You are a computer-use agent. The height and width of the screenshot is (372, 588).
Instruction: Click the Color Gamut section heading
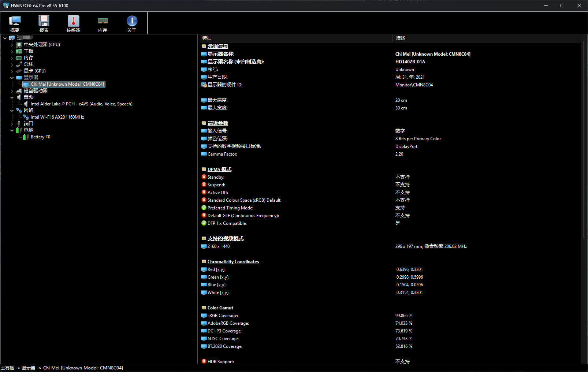pyautogui.click(x=220, y=308)
